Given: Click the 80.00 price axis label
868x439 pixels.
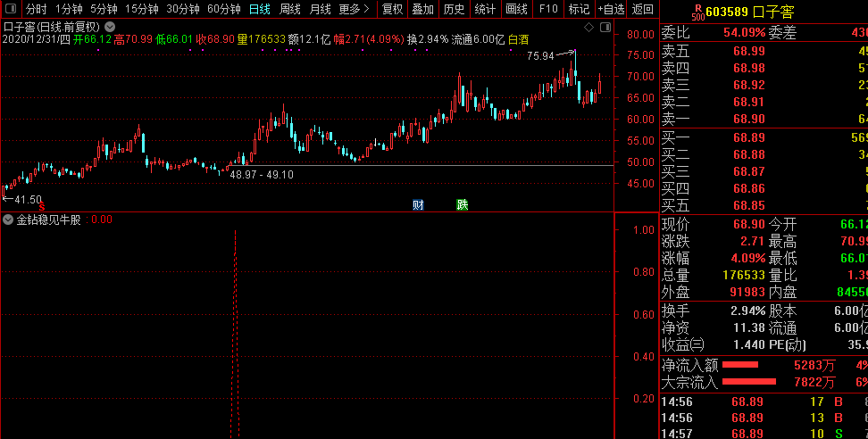Looking at the screenshot, I should pyautogui.click(x=638, y=34).
